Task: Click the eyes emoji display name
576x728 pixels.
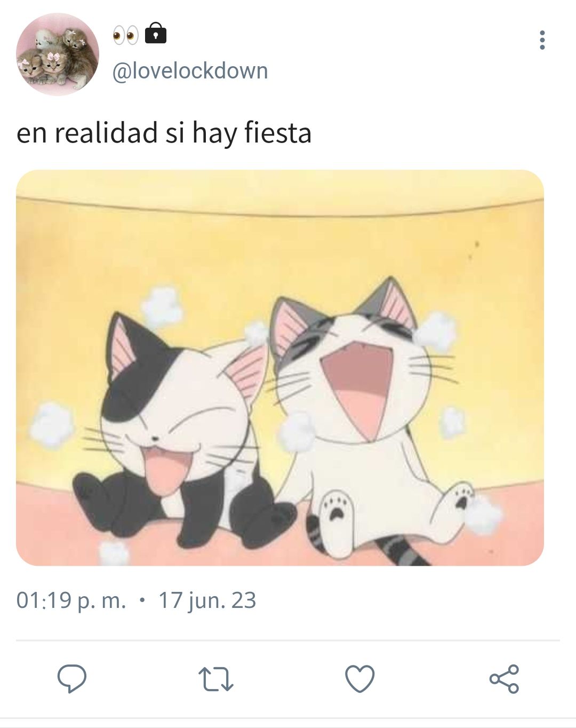Action: pos(125,35)
